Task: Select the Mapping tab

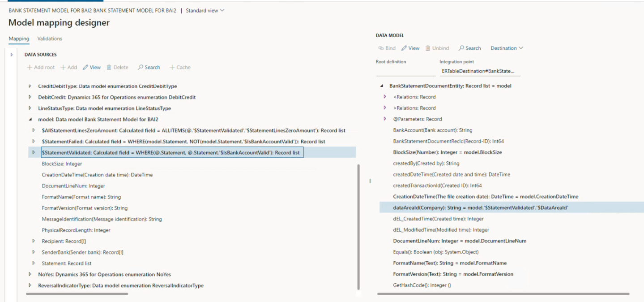Action: 19,39
